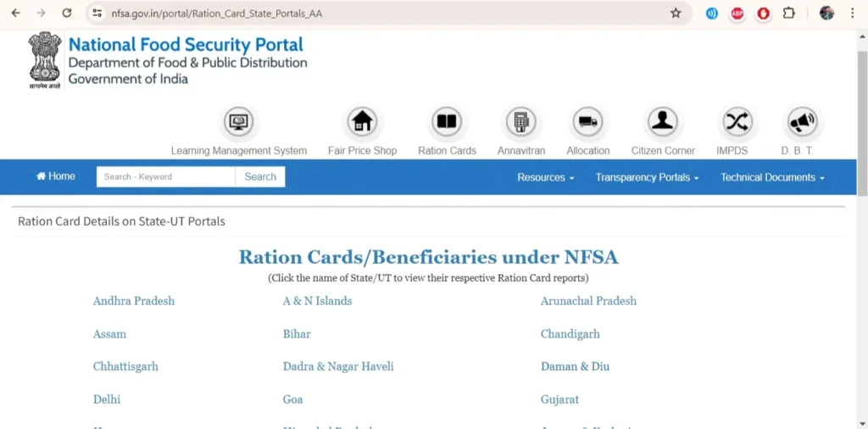Open the Daman & Diu link
The image size is (868, 429).
(x=576, y=366)
